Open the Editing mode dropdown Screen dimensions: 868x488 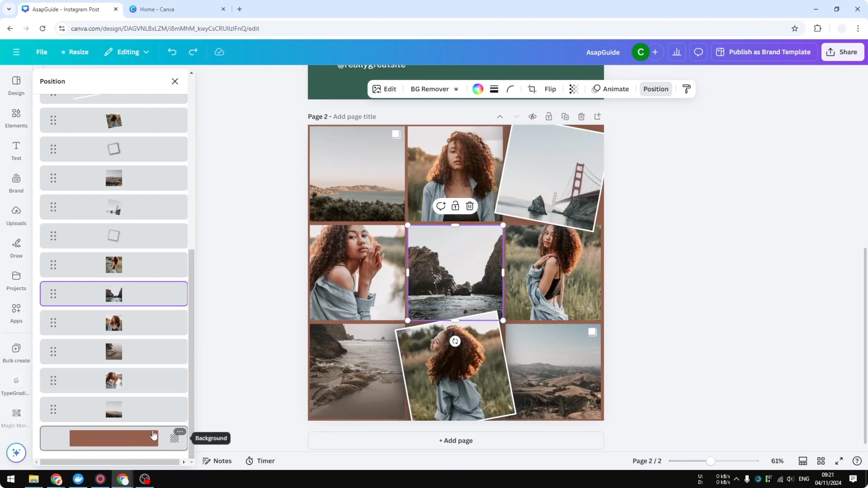coord(127,52)
